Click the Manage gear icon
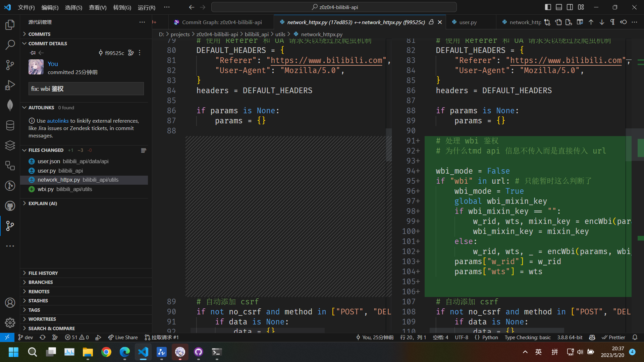This screenshot has height=362, width=644. click(10, 322)
